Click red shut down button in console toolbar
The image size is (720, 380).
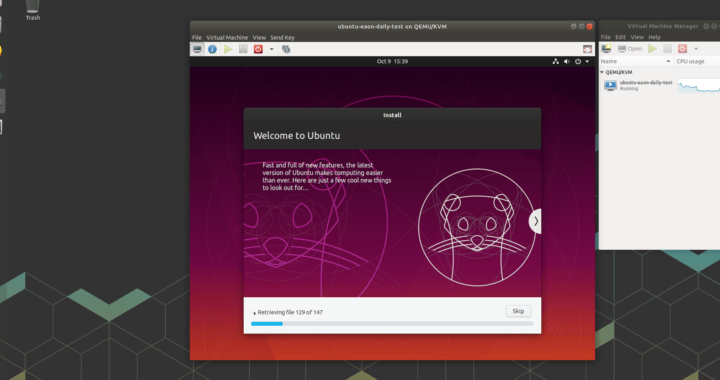point(258,49)
